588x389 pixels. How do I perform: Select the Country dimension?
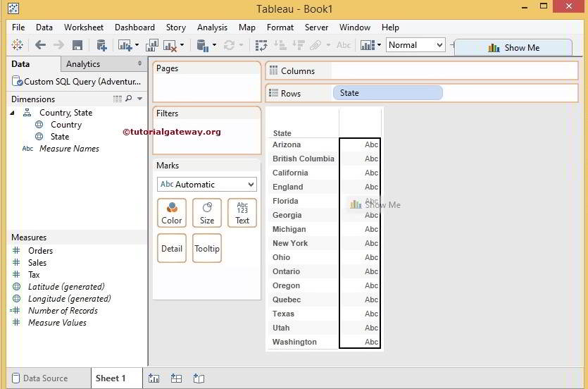[x=66, y=125]
